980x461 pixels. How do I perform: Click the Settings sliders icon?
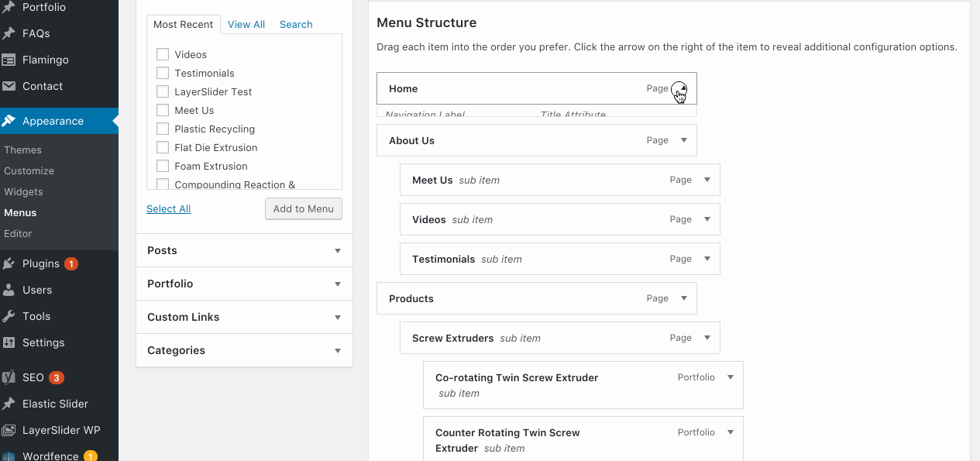pos(9,342)
